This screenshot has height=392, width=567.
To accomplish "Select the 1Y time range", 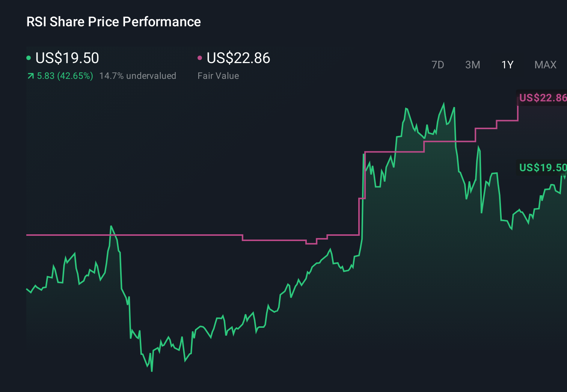I will [507, 65].
